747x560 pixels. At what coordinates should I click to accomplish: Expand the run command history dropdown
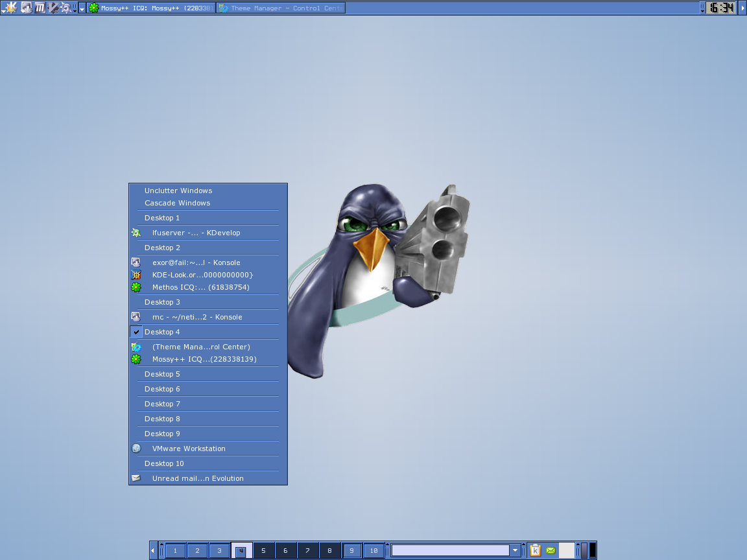point(515,550)
